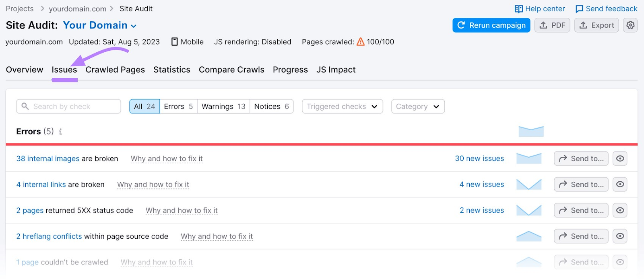Open the 1 page couldn't be crawled link

(x=28, y=262)
